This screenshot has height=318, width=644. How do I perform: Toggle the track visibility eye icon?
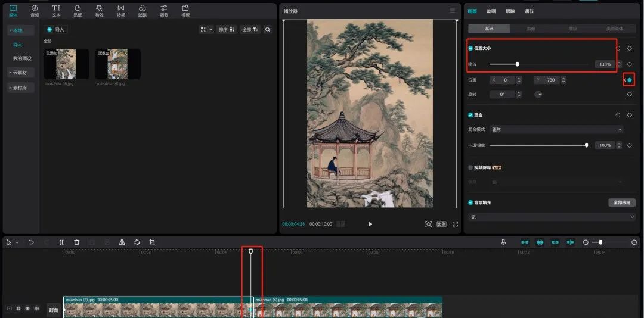tap(27, 308)
